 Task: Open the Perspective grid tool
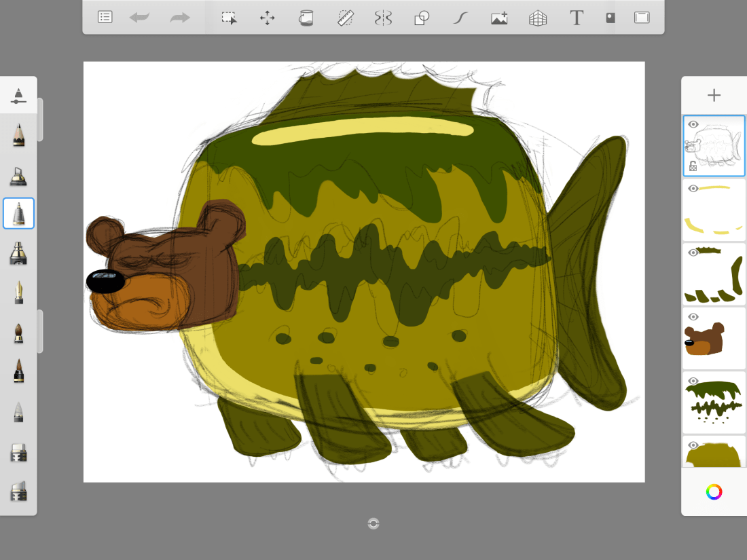[538, 18]
